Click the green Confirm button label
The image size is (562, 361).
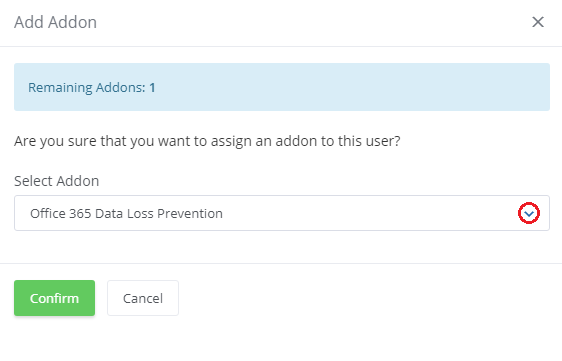click(54, 298)
